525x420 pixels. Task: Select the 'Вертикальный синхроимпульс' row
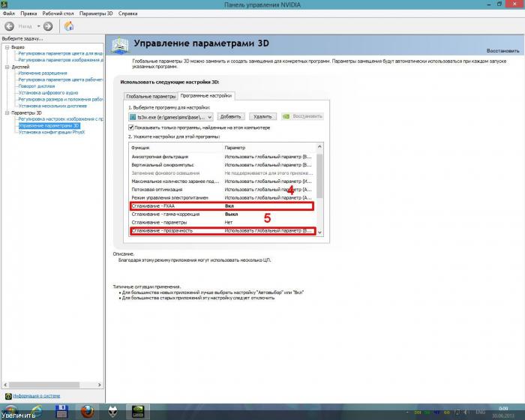222,165
